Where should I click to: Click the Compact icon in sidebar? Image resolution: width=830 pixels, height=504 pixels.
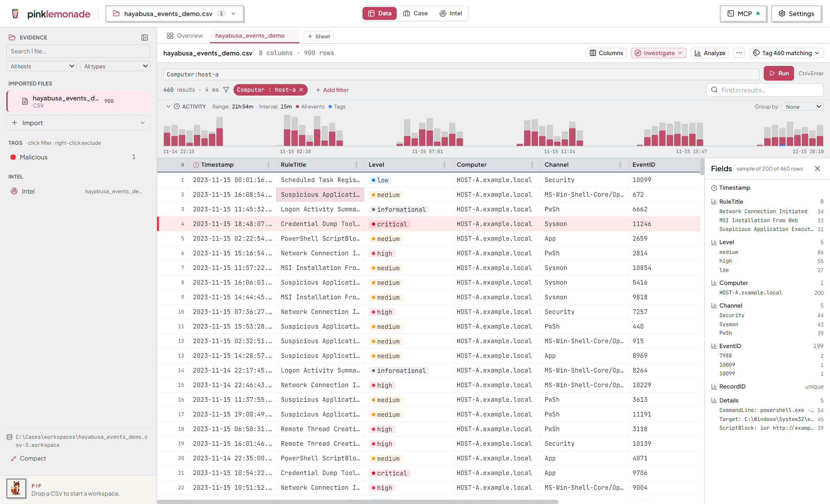[x=14, y=459]
